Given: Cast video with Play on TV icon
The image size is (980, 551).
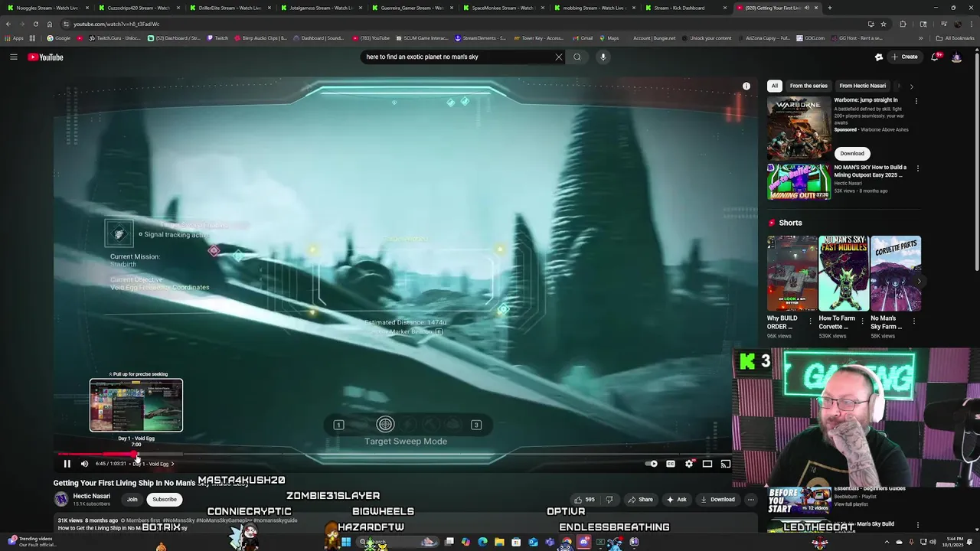Looking at the screenshot, I should click(725, 464).
